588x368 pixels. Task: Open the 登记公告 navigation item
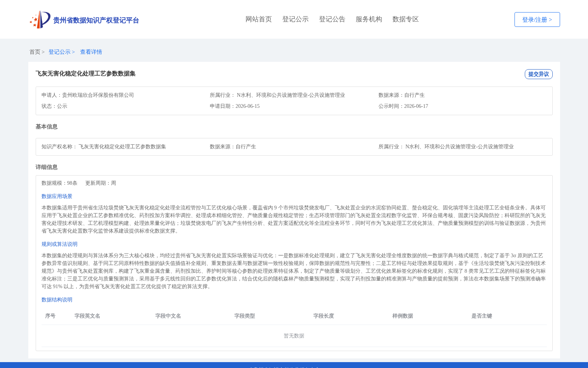[332, 19]
